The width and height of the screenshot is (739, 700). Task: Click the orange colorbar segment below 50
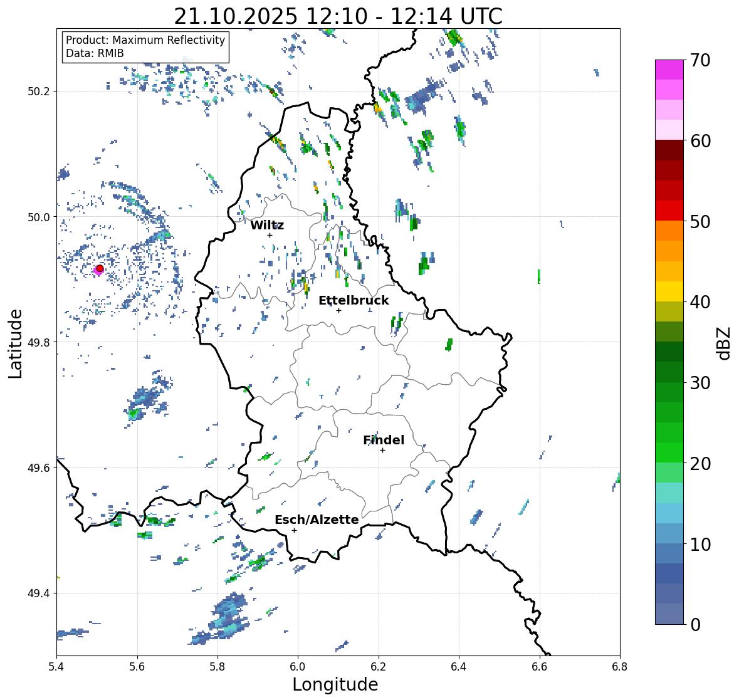click(669, 231)
